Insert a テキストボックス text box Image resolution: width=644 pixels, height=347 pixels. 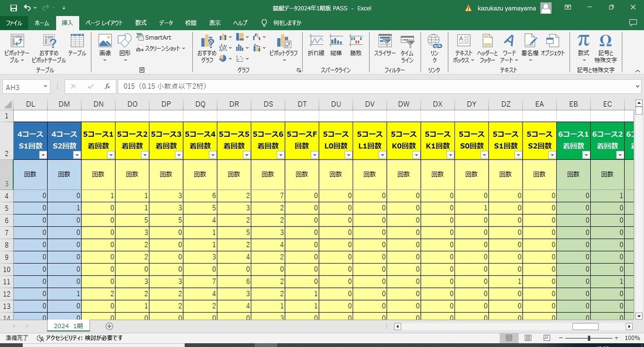click(463, 48)
